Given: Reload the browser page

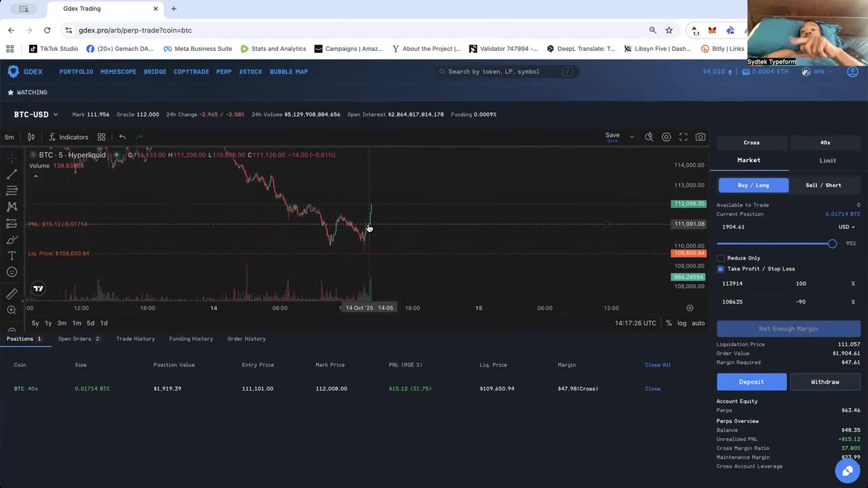Looking at the screenshot, I should 47,30.
